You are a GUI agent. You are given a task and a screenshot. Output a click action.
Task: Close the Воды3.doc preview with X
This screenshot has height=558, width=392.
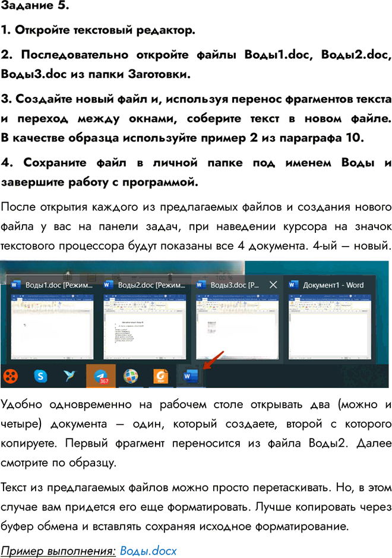273,285
